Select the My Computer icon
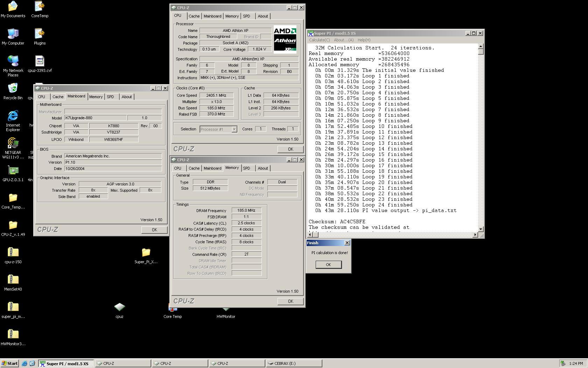Image resolution: width=588 pixels, height=368 pixels. coord(13,37)
